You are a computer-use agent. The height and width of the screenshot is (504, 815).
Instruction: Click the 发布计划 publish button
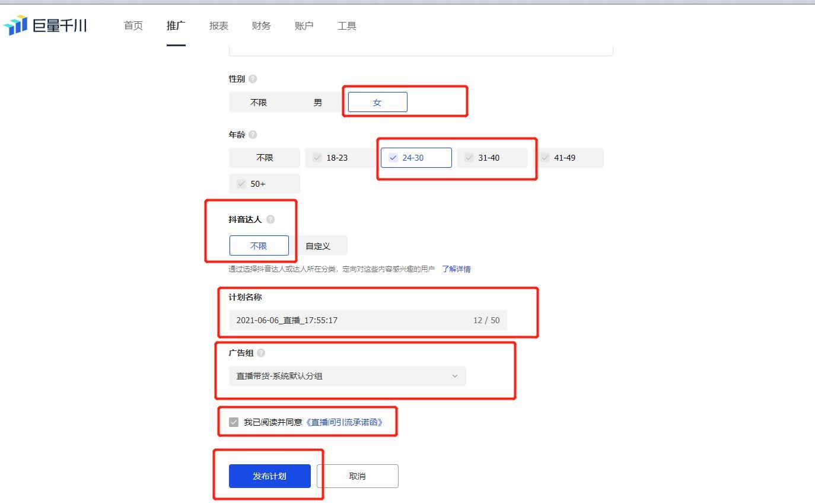269,476
